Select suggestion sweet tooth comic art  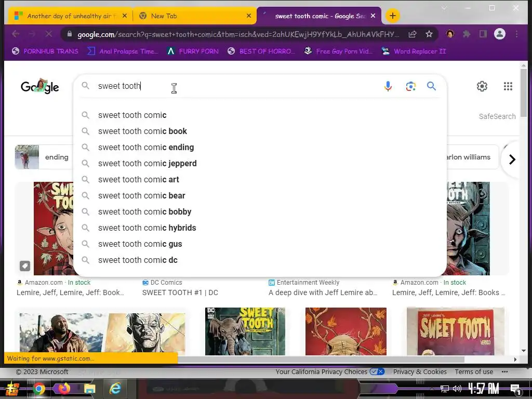260,179
